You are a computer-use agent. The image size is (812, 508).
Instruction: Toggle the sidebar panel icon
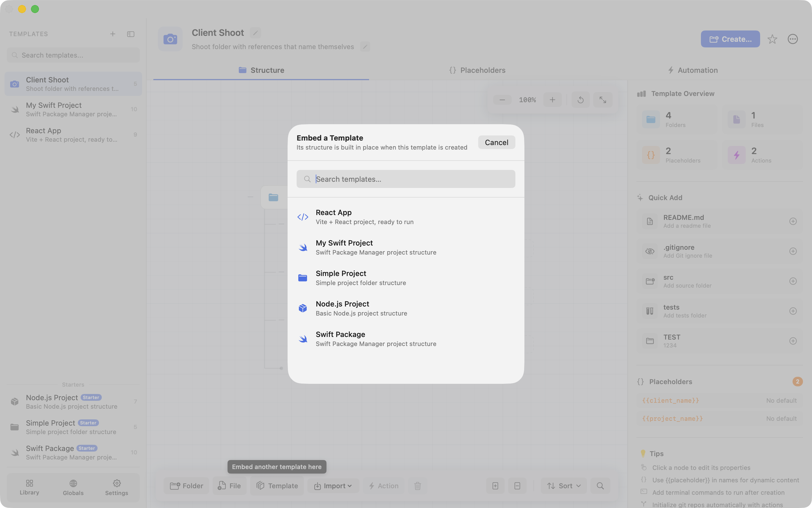[131, 34]
